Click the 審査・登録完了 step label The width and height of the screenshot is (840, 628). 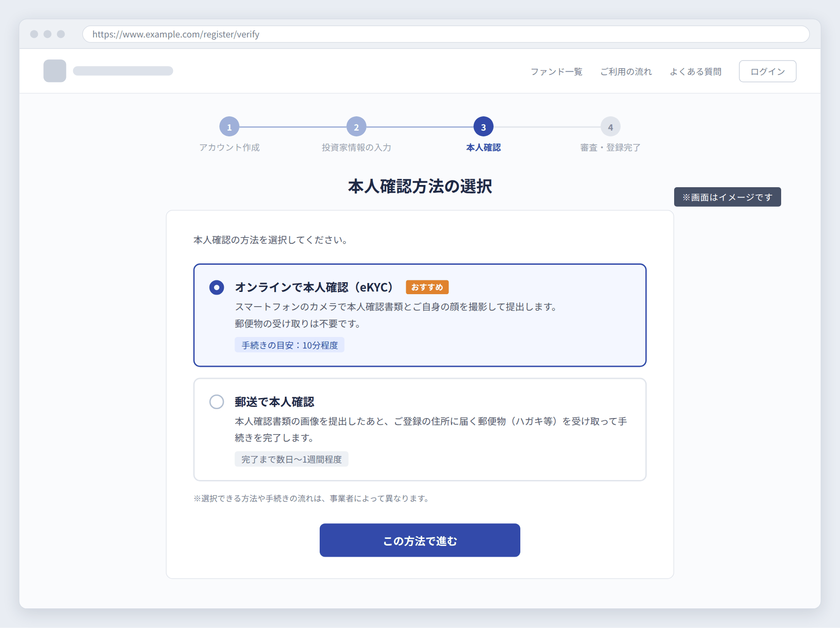pyautogui.click(x=610, y=148)
